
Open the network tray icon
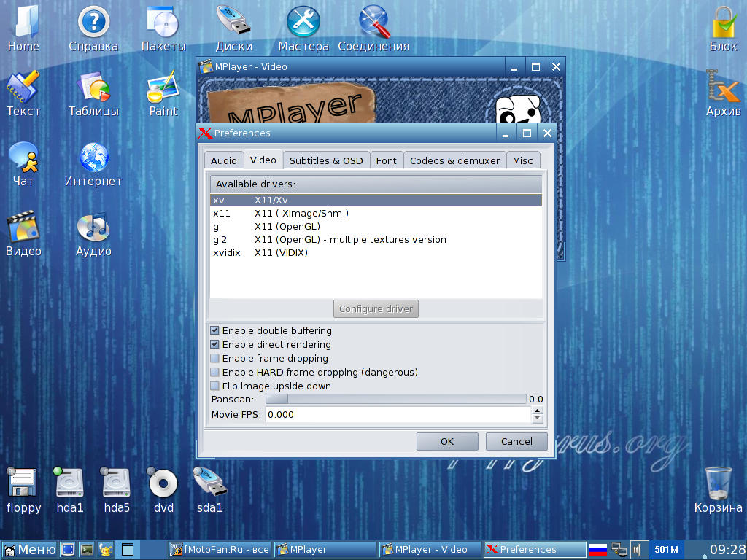[x=619, y=550]
